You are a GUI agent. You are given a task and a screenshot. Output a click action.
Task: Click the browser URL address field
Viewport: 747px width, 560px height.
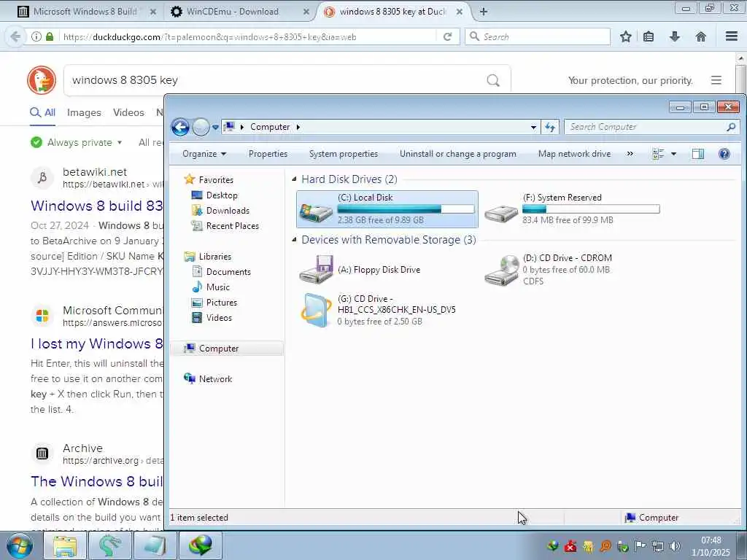point(248,36)
